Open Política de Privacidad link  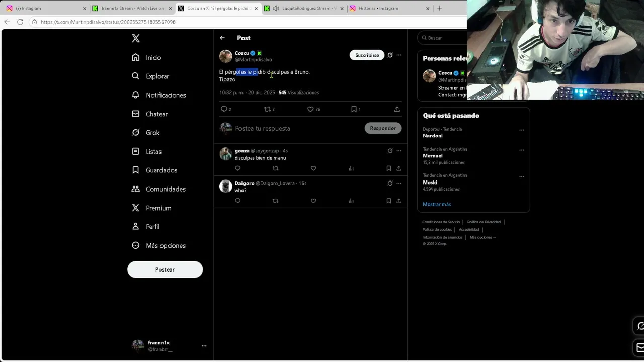point(484,222)
